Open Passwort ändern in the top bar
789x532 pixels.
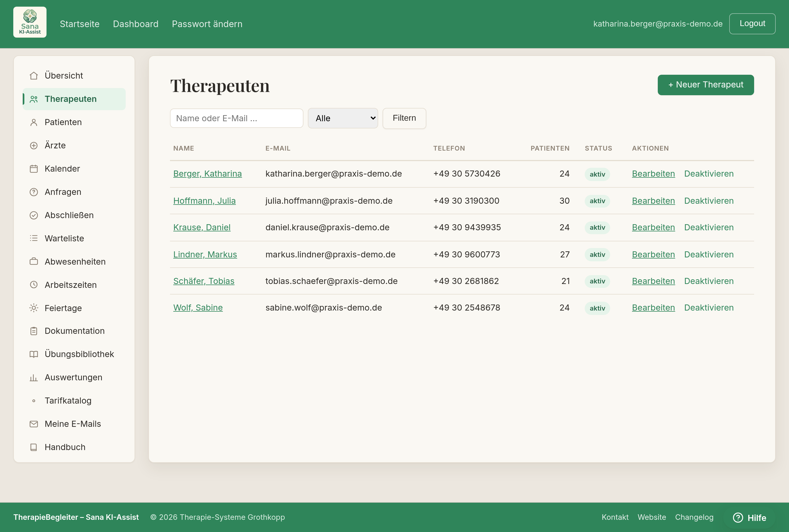point(207,24)
